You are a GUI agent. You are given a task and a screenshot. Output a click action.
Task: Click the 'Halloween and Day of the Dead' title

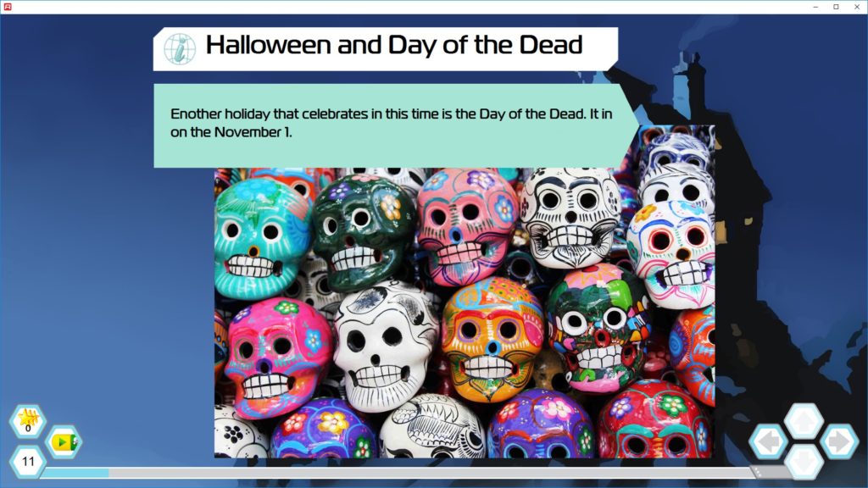pos(393,45)
